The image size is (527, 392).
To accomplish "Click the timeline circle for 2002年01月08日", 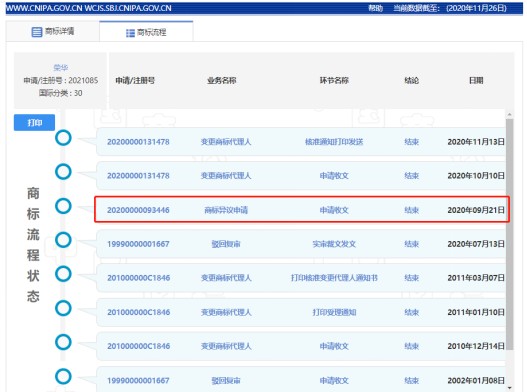I will (63, 377).
